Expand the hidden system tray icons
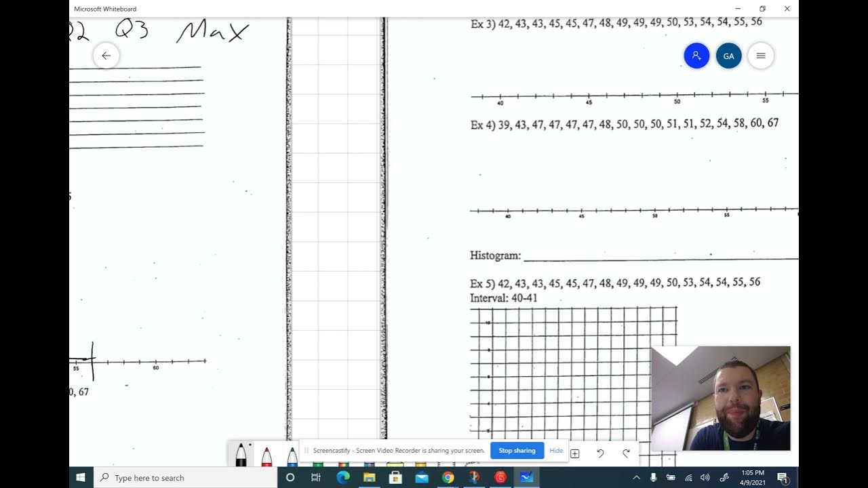The image size is (868, 488). tap(636, 477)
